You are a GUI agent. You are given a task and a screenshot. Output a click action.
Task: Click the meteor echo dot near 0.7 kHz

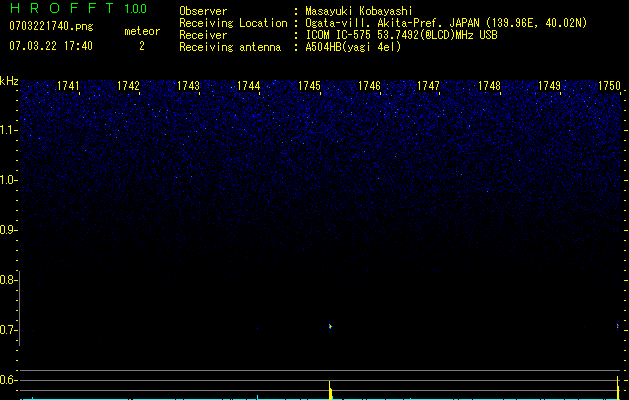pyautogui.click(x=330, y=325)
